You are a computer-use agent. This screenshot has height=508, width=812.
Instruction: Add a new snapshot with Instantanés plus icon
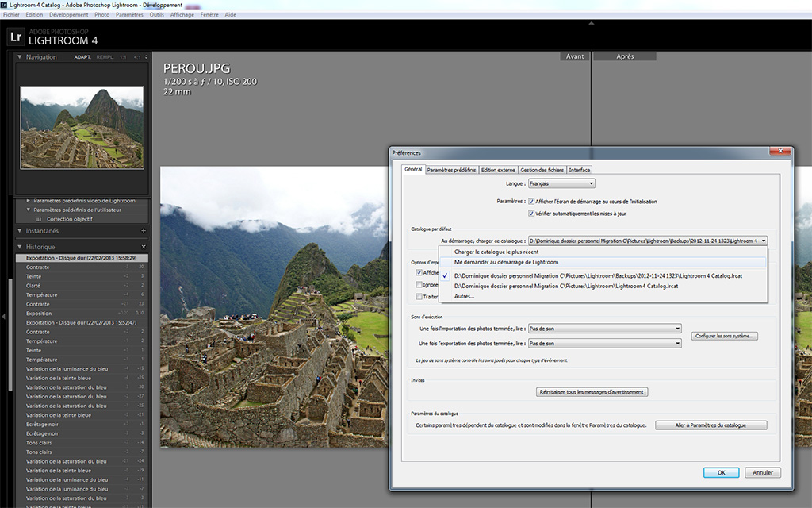(x=144, y=231)
